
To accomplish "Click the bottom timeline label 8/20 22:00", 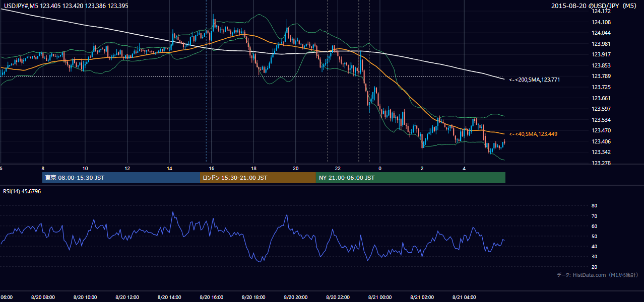I will tap(338, 297).
